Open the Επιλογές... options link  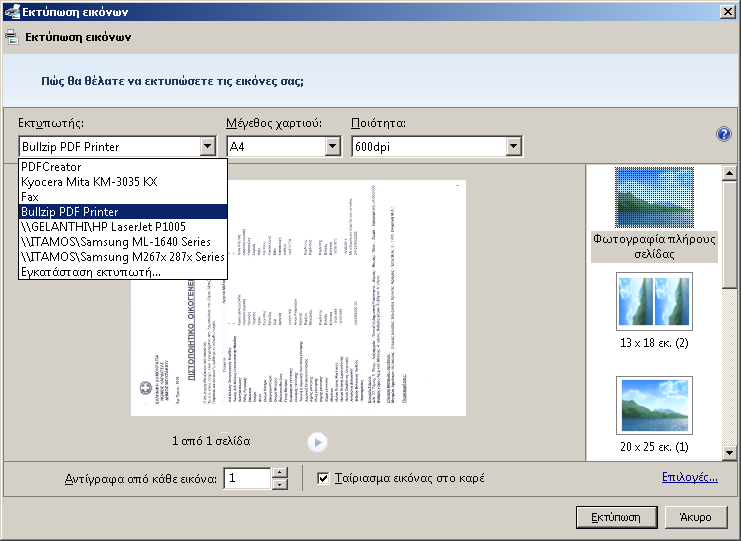[x=689, y=477]
